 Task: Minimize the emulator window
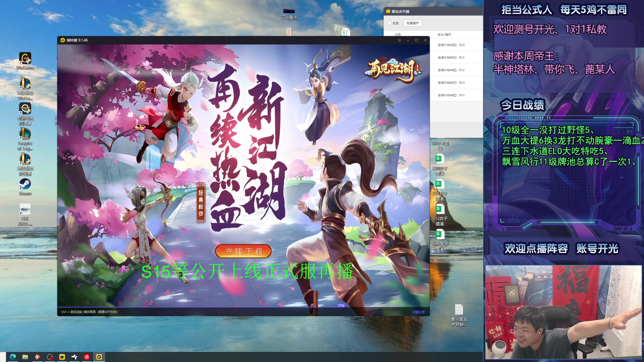click(408, 40)
